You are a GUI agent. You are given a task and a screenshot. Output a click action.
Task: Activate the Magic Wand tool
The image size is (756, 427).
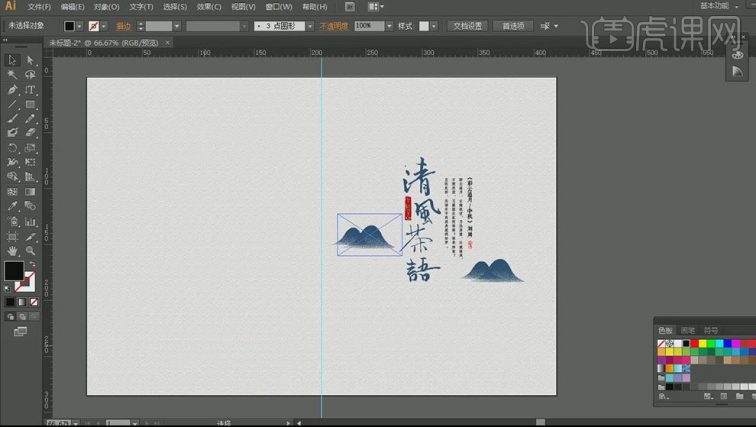pos(13,75)
